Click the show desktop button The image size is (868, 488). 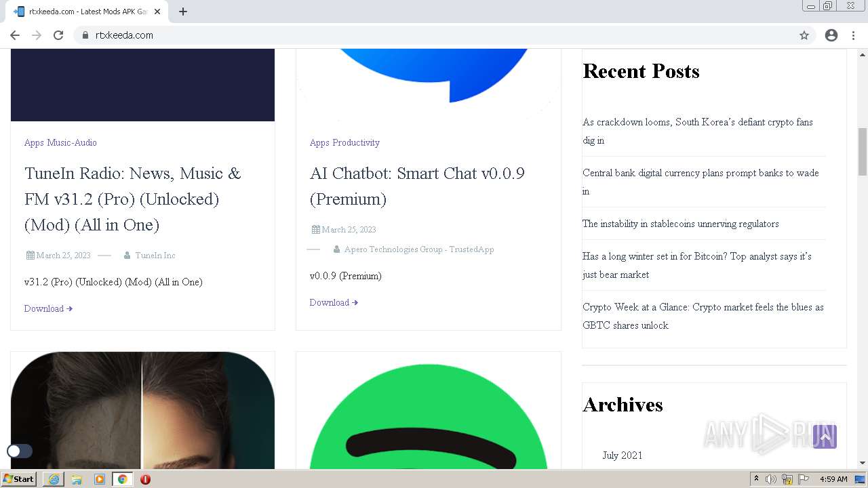(x=860, y=479)
